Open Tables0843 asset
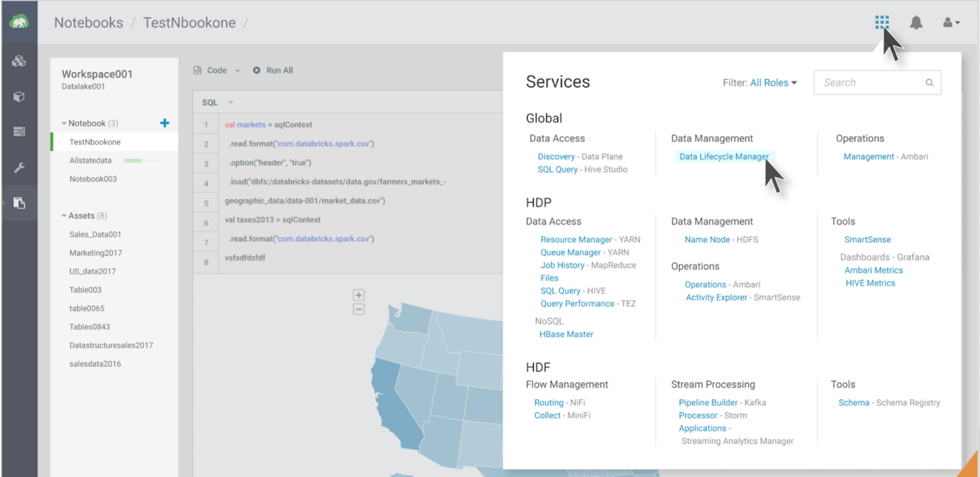Image resolution: width=980 pixels, height=477 pixels. click(90, 327)
